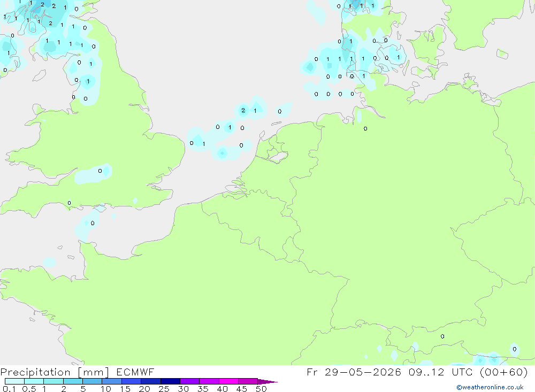Click the 'ECMWF' model label
Screen dimensions: 535x392
coord(135,372)
